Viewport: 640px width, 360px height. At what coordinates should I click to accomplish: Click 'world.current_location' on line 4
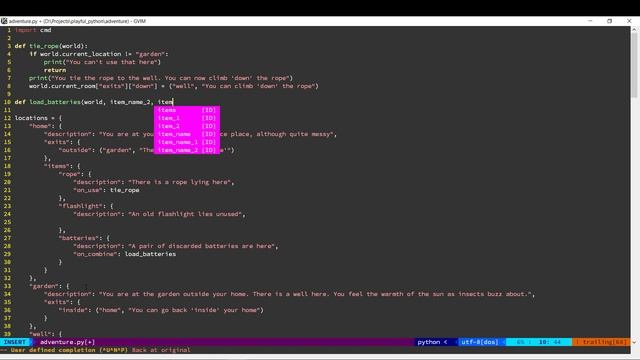pyautogui.click(x=80, y=54)
